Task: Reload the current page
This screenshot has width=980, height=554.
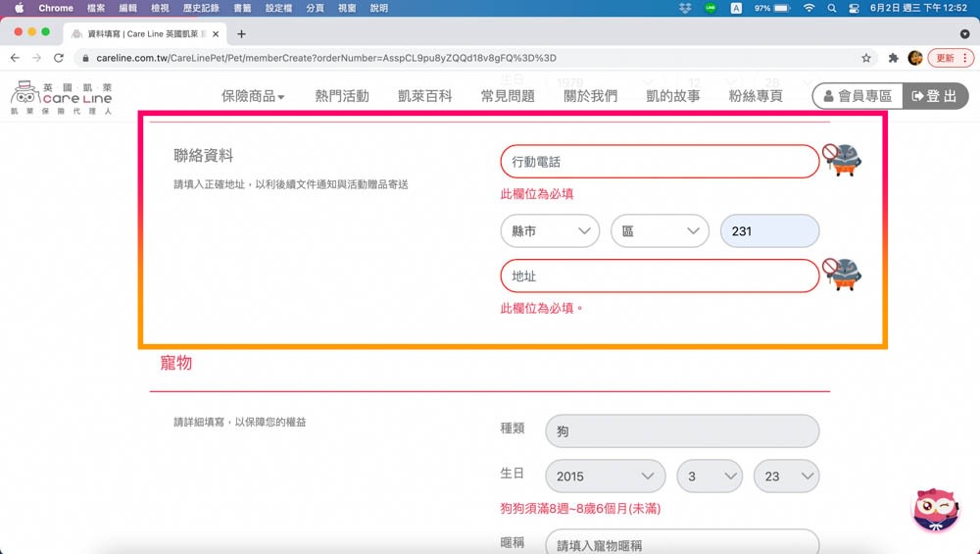Action: (x=59, y=58)
